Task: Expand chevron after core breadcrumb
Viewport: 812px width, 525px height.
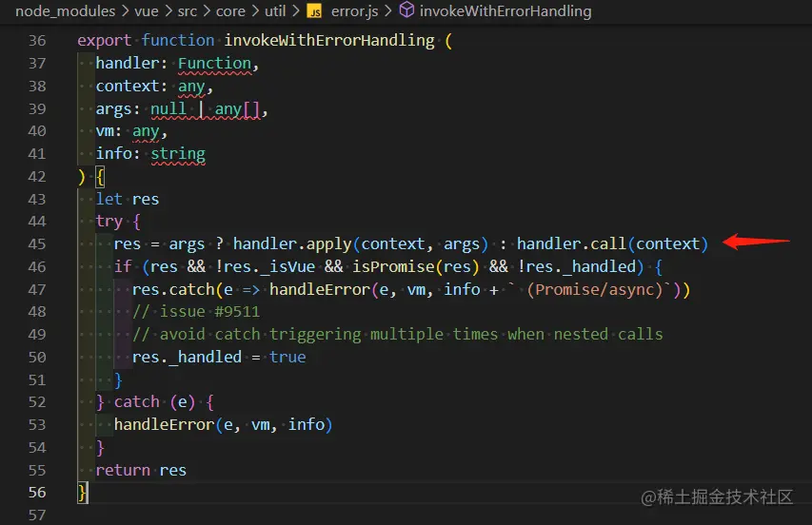Action: pyautogui.click(x=255, y=10)
